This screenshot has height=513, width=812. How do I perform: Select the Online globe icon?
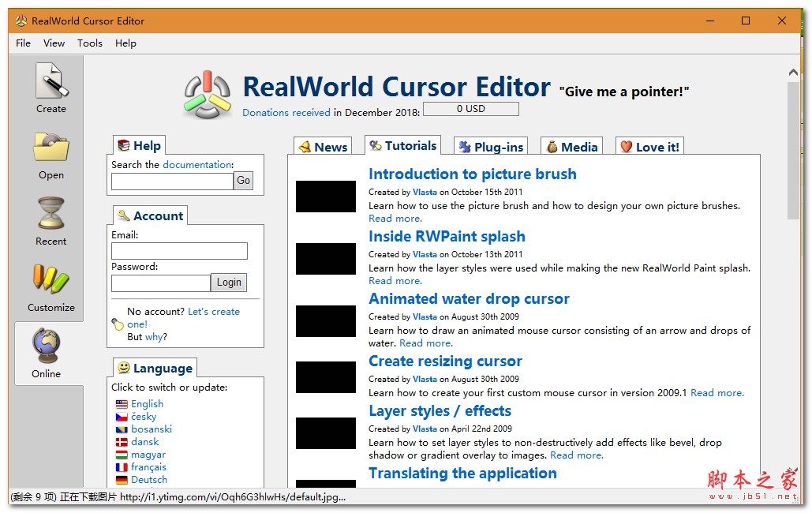click(x=47, y=347)
